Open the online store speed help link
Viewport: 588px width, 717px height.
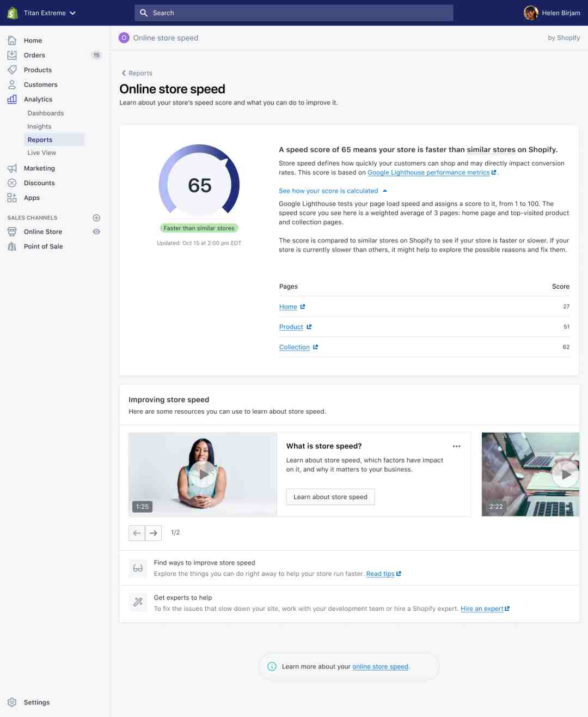(380, 667)
